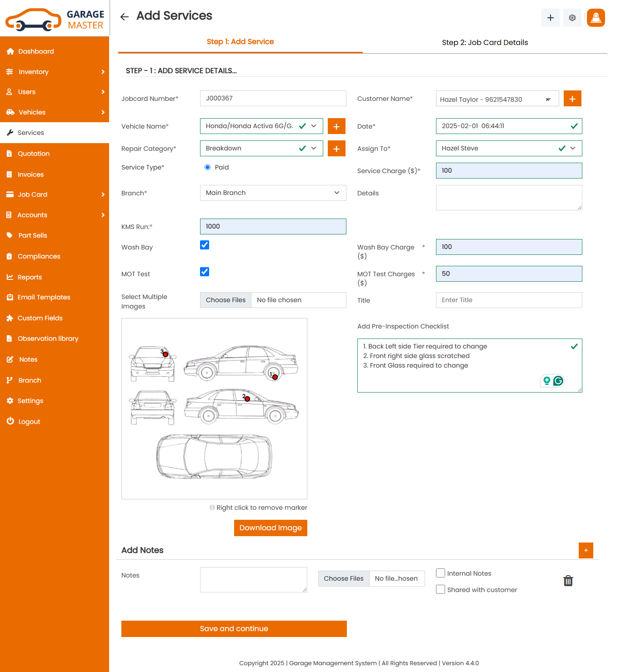The height and width of the screenshot is (672, 621).
Task: Open the Assign To dropdown
Action: coord(508,149)
